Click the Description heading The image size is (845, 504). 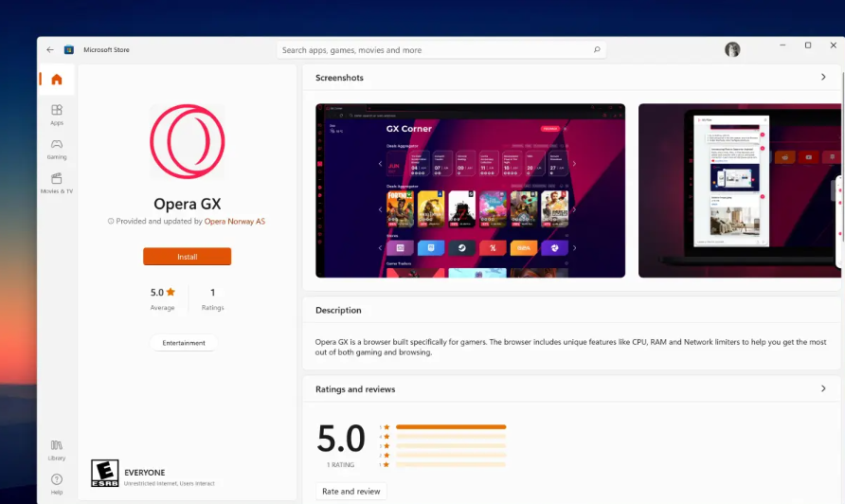pos(338,310)
